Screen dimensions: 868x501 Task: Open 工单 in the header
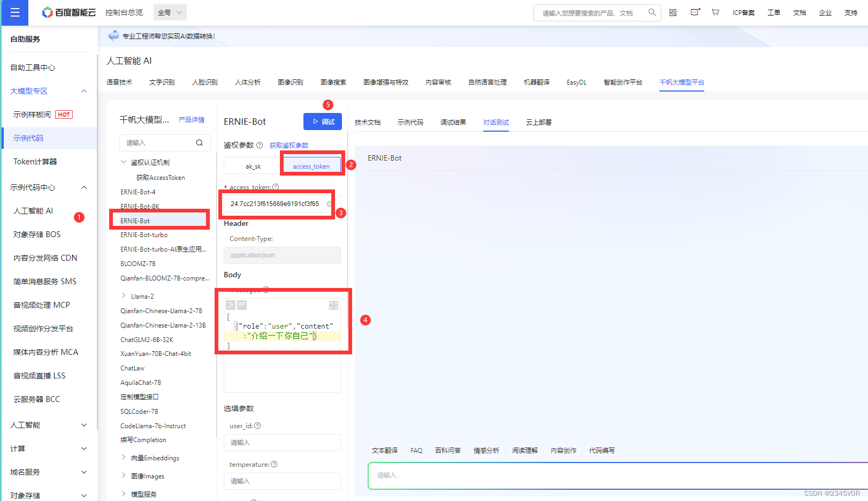point(774,13)
